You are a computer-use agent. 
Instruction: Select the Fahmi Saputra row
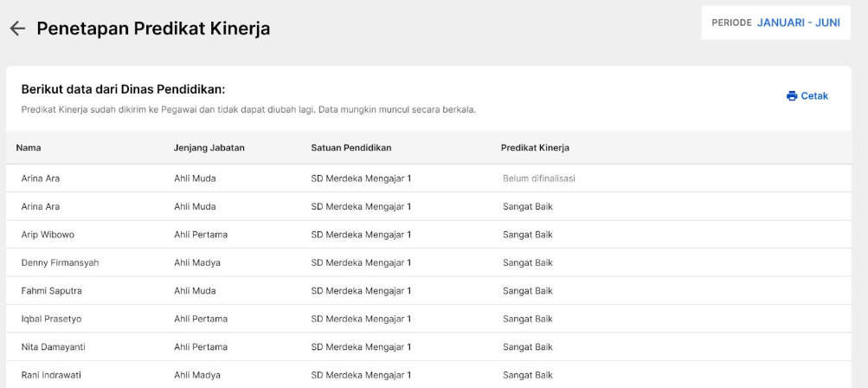tap(428, 290)
